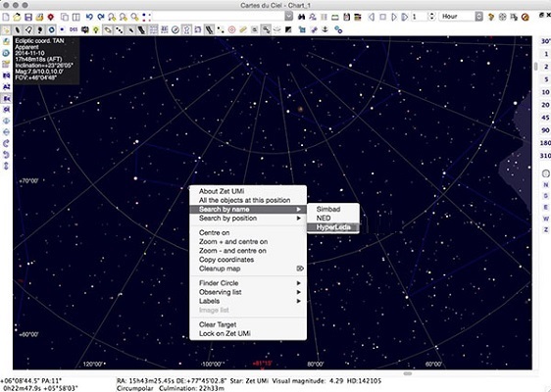
Task: Click the quick search text field
Action: (219, 17)
